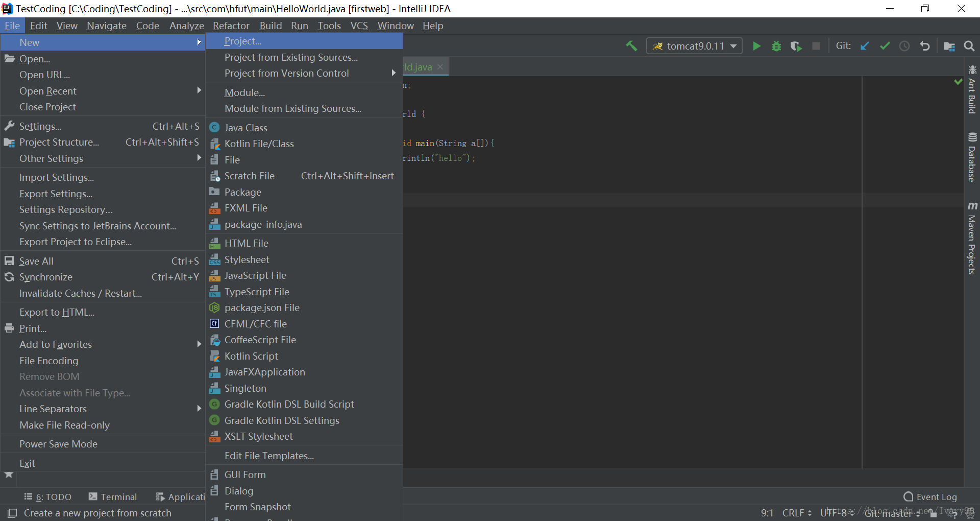
Task: Create a new CFML/CFC file
Action: [x=304, y=324]
